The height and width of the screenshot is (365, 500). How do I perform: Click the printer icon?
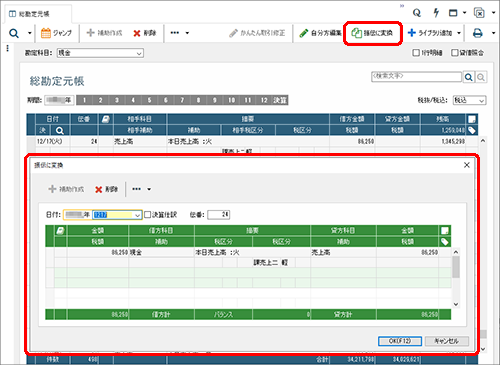478,33
